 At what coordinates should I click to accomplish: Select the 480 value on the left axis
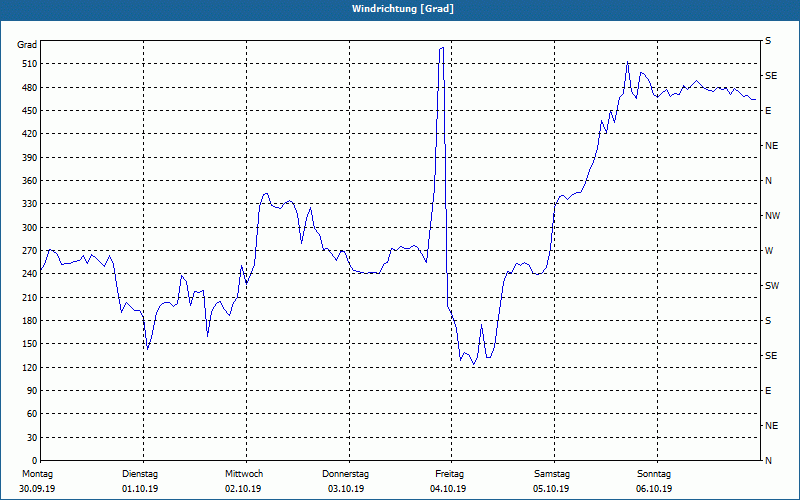coord(30,87)
